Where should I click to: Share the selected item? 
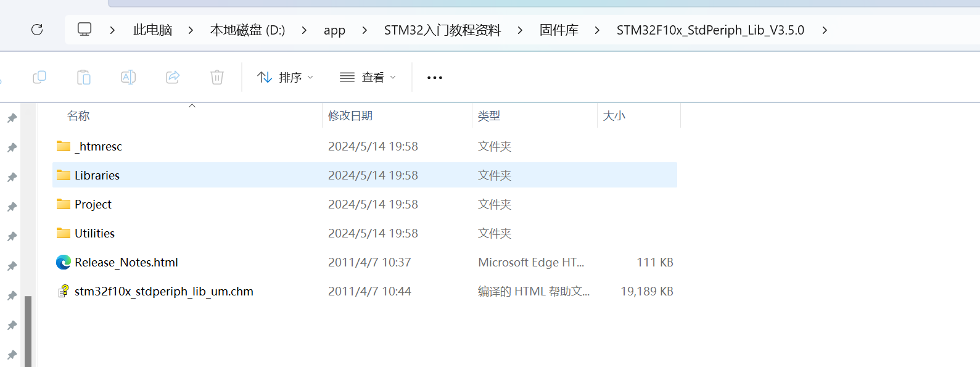tap(173, 77)
